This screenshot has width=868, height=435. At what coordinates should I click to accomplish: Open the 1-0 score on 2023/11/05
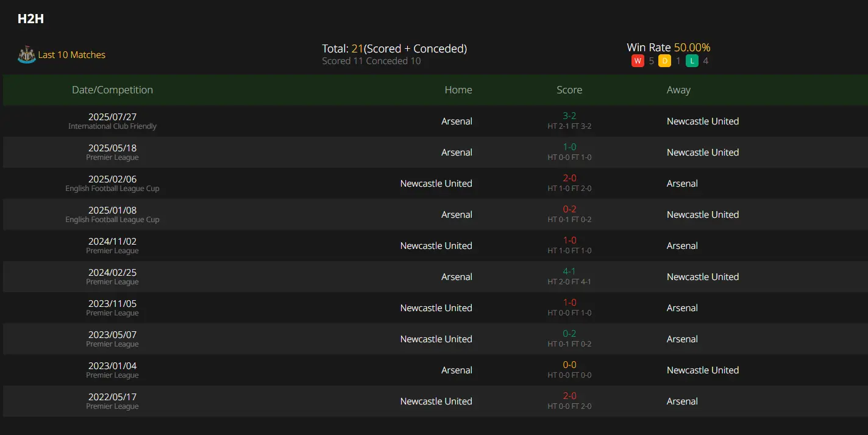point(569,303)
